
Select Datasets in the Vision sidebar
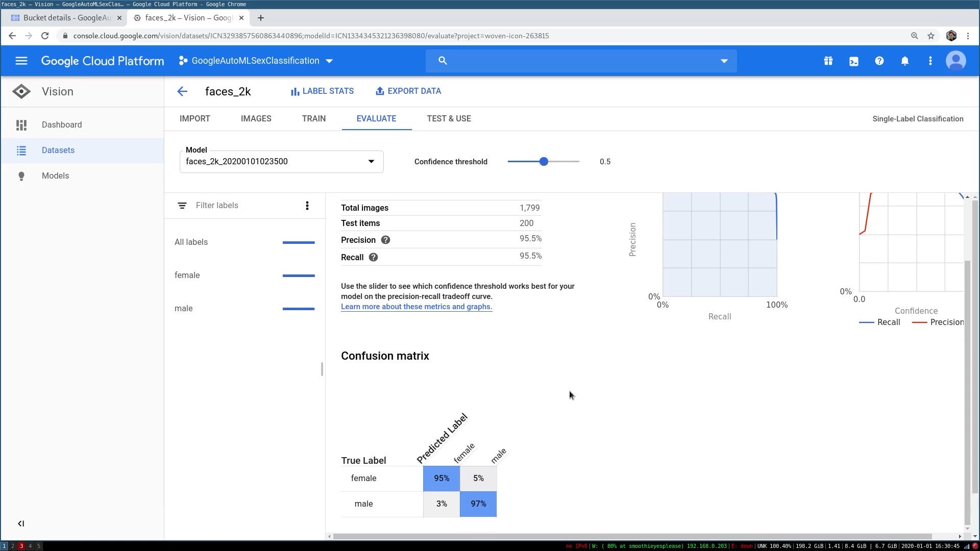[x=58, y=150]
